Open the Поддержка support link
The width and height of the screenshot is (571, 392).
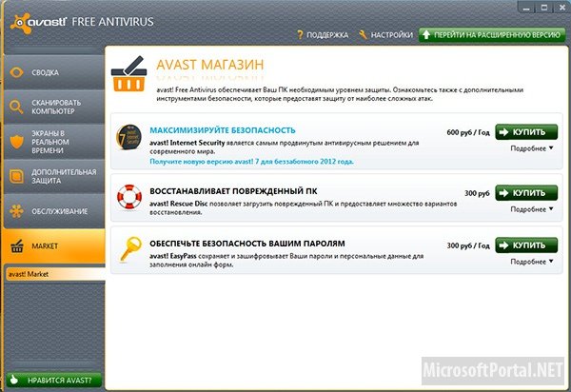(x=323, y=35)
